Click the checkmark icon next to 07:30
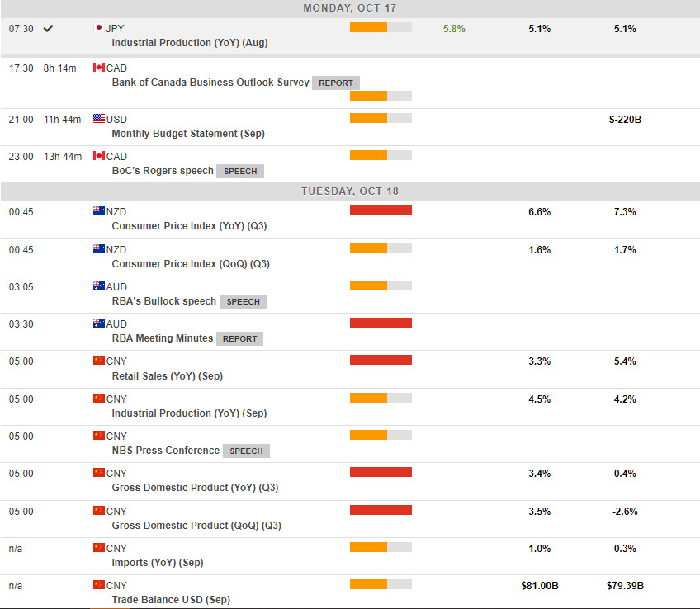The image size is (700, 609). [49, 28]
